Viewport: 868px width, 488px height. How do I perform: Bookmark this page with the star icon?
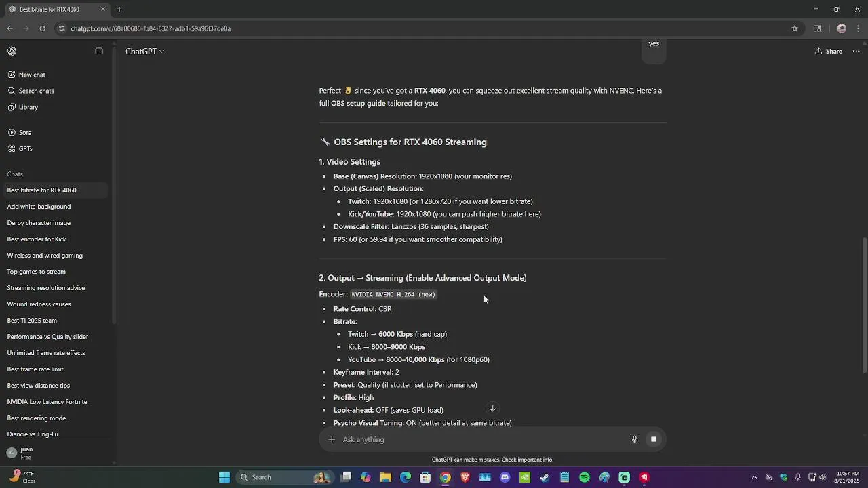795,28
